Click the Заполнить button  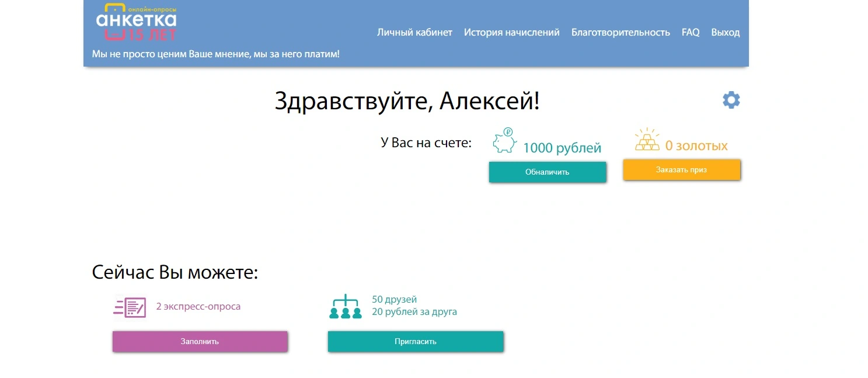(200, 341)
